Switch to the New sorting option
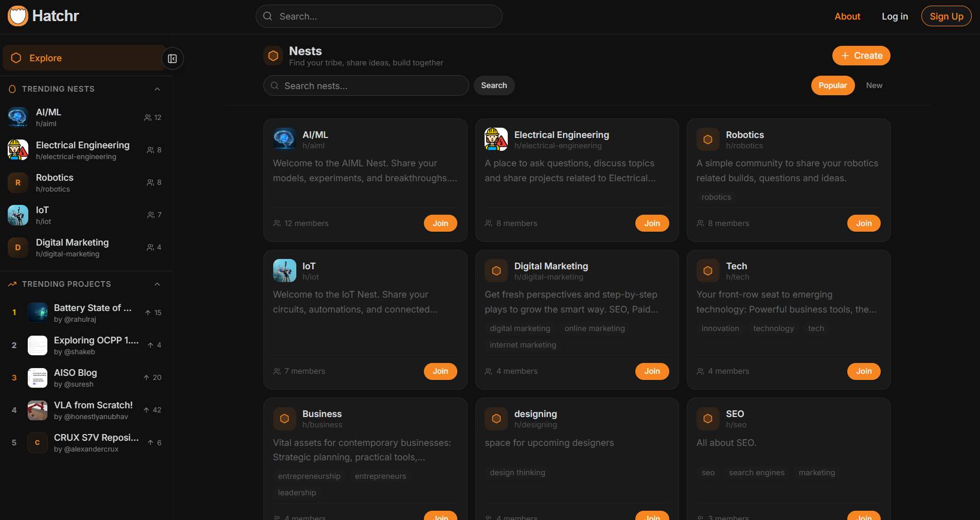The image size is (980, 520). click(874, 85)
